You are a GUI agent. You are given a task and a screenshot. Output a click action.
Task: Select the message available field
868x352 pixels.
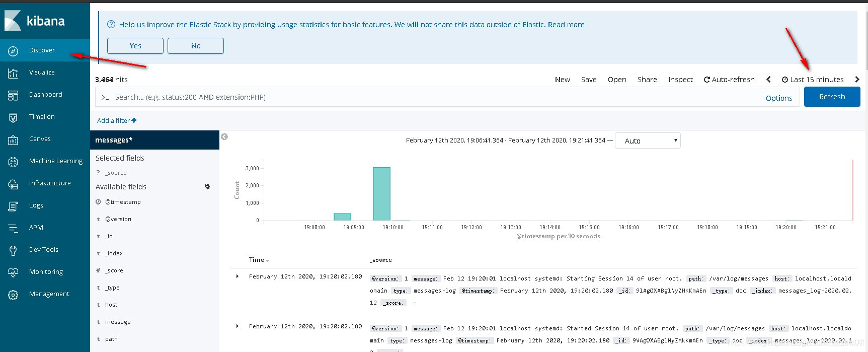pos(118,322)
